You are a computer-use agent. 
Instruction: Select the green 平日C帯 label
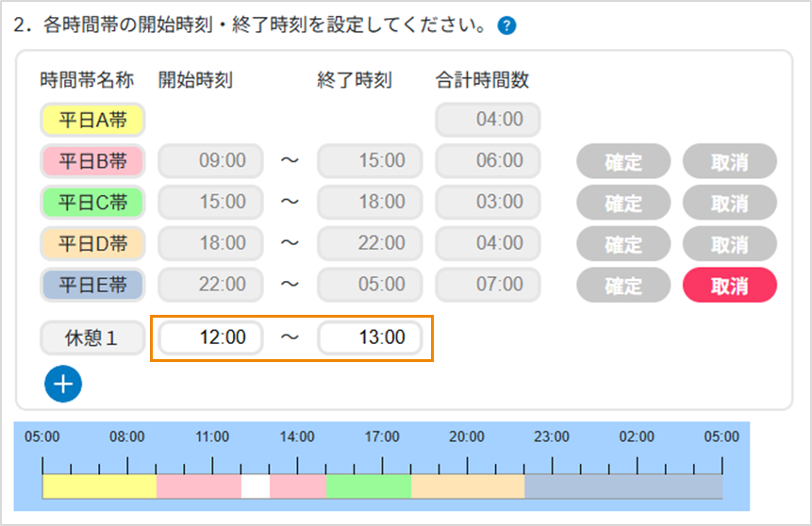[x=92, y=203]
